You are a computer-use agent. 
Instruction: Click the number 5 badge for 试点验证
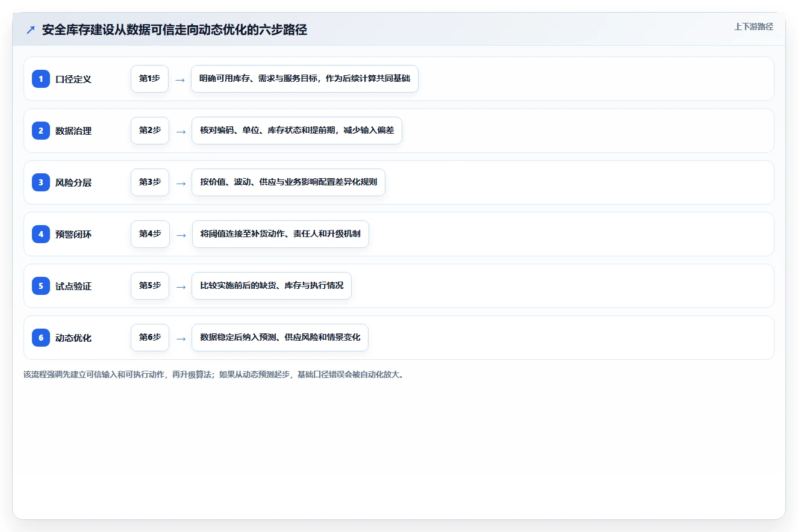41,286
